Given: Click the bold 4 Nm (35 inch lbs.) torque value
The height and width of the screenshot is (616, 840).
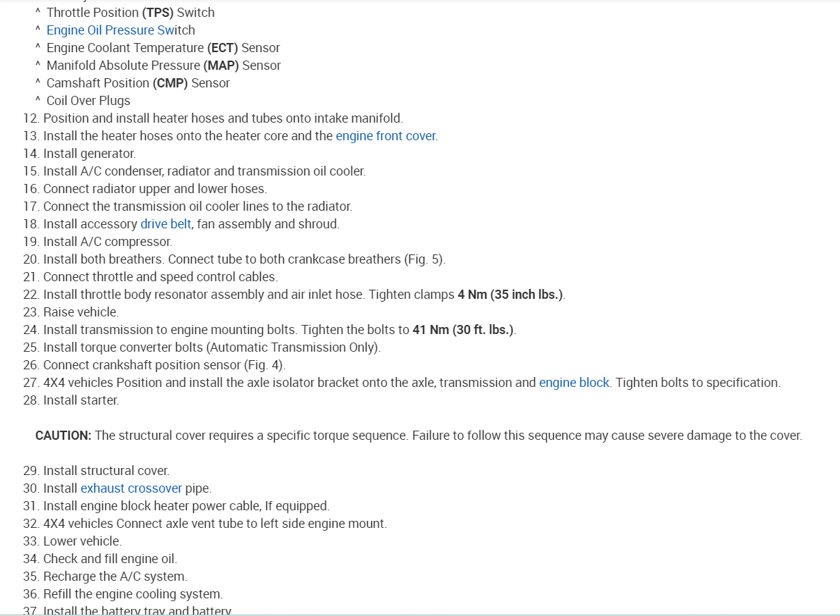Looking at the screenshot, I should pos(510,295).
